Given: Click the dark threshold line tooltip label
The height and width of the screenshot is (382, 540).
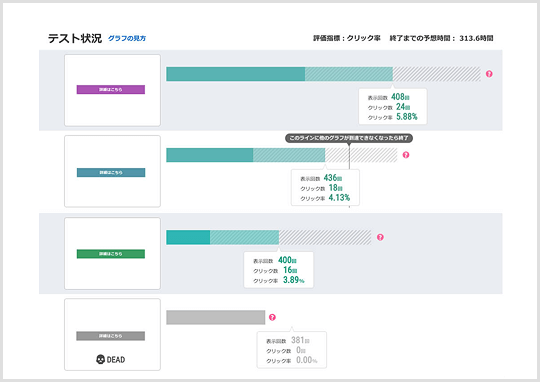Looking at the screenshot, I should [349, 138].
